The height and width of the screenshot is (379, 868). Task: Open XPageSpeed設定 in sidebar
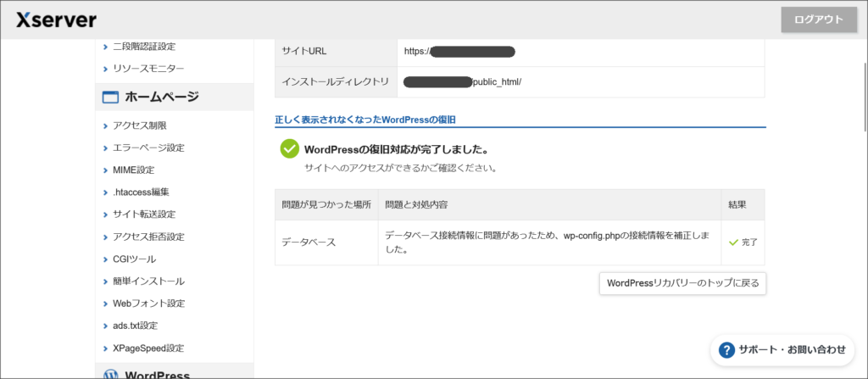click(x=148, y=348)
